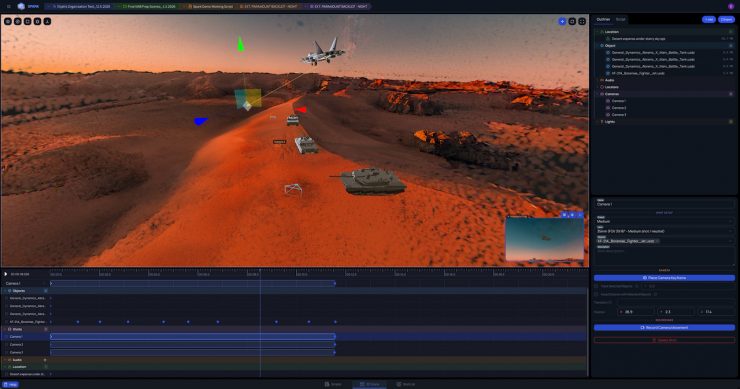Click the green Y-axis gizmo arrow
The height and width of the screenshot is (389, 740).
241,44
